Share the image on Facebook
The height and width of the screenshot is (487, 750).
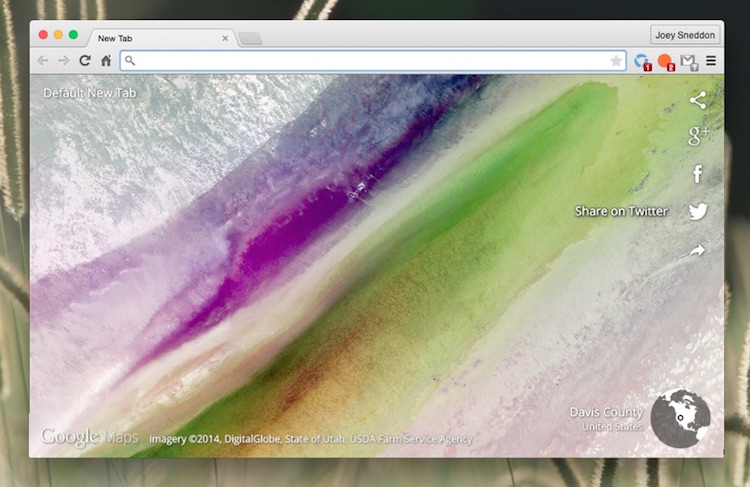(698, 174)
